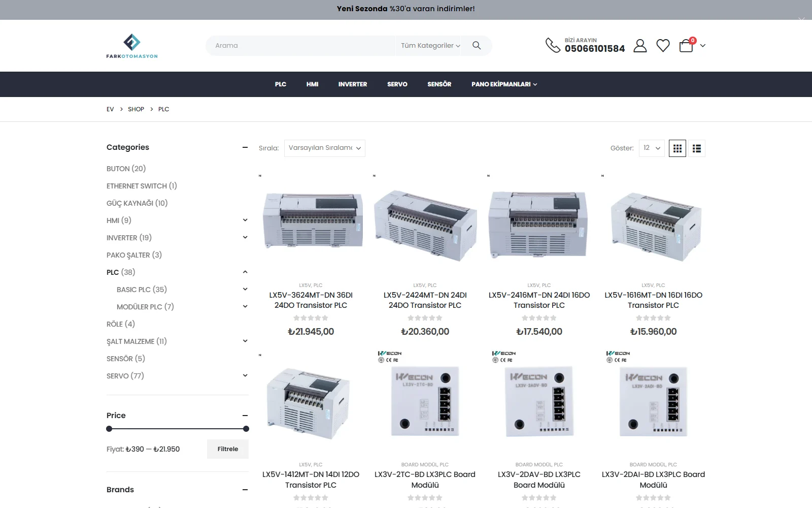Click the Fark Otomasyon logo

click(x=132, y=46)
